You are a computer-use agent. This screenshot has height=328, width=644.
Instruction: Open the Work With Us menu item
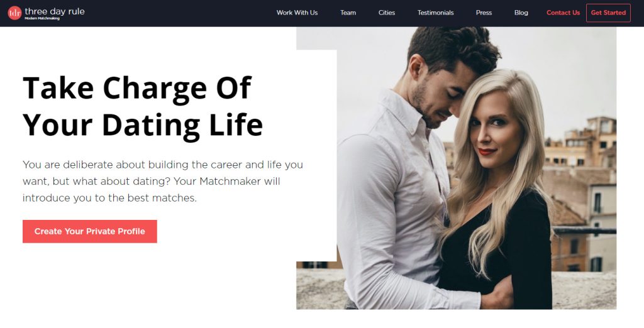[x=297, y=13]
